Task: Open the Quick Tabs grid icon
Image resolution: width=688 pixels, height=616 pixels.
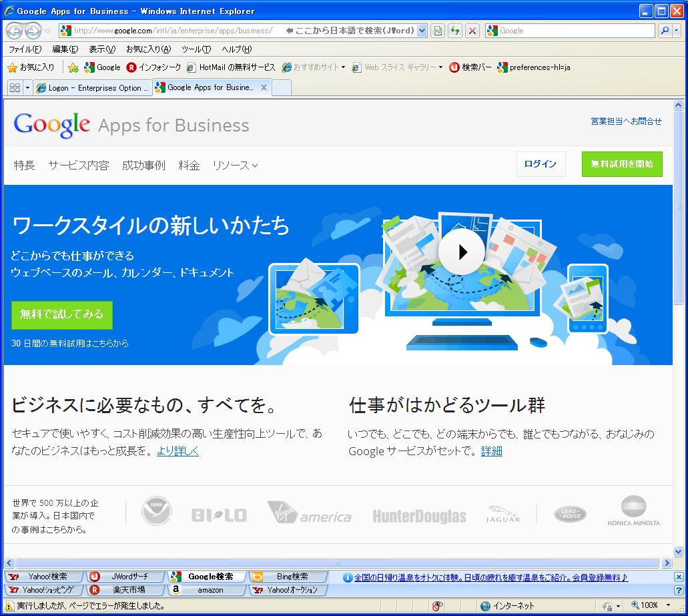Action: point(15,87)
